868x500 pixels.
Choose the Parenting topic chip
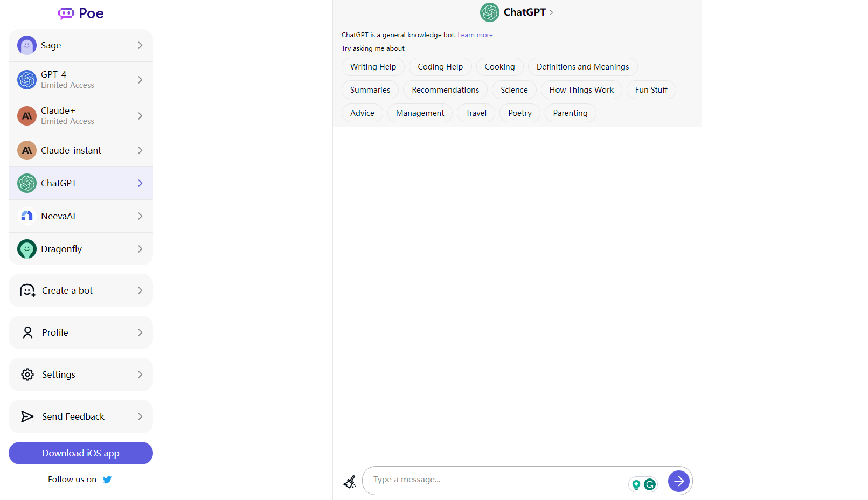tap(570, 113)
